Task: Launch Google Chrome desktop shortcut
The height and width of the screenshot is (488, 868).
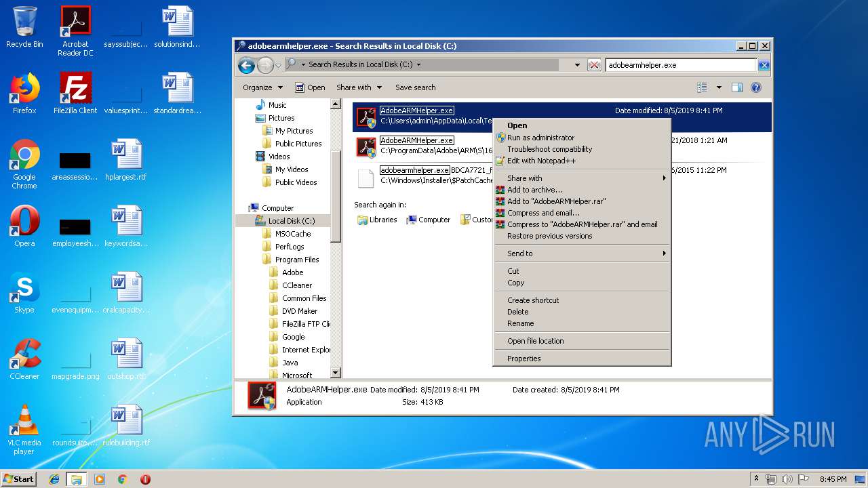Action: pos(24,165)
